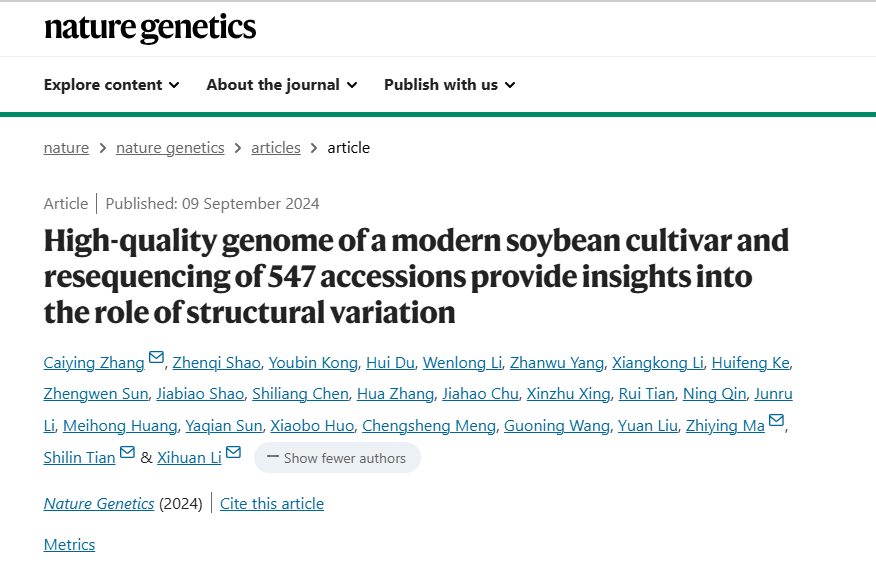The width and height of the screenshot is (876, 587).
Task: Open the Nature Genetics journal link
Action: click(99, 504)
